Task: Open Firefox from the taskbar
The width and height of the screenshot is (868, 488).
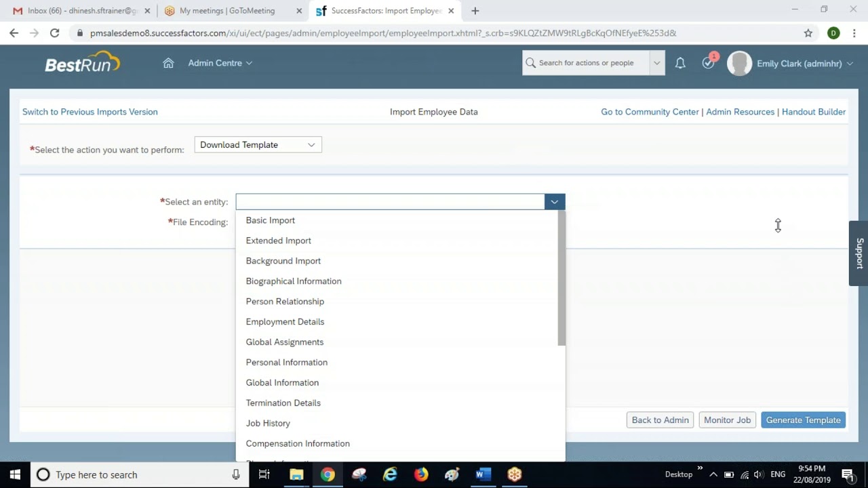Action: click(x=421, y=474)
